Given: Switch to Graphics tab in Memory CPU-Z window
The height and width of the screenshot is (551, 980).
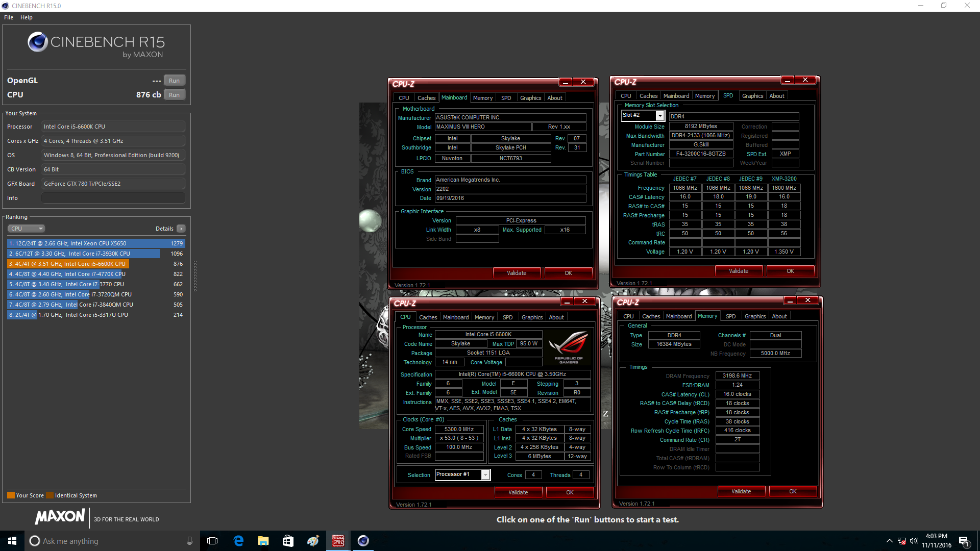Looking at the screenshot, I should point(755,316).
